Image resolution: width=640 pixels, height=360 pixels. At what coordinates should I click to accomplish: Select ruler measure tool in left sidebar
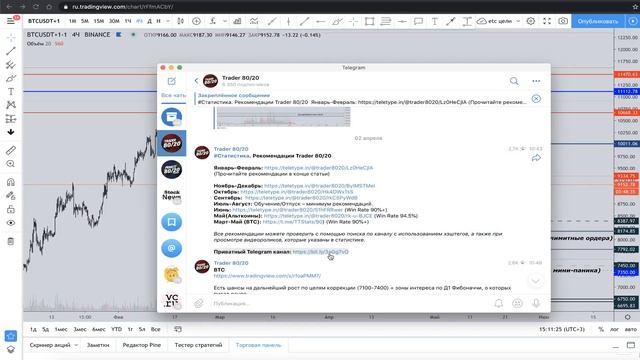(11, 150)
